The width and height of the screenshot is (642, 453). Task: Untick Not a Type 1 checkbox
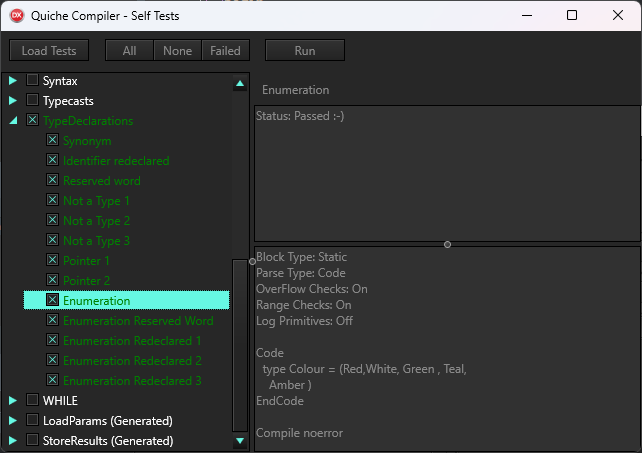tap(52, 200)
